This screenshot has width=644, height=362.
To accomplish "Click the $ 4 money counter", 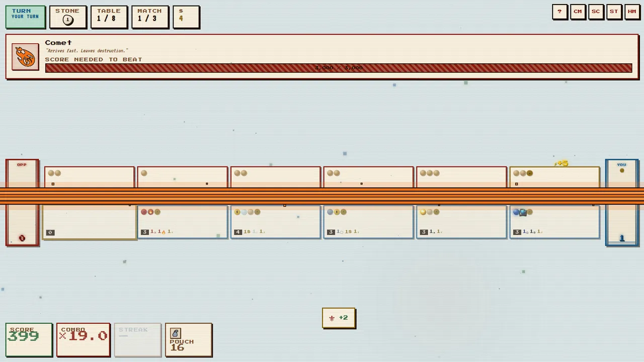I will pyautogui.click(x=186, y=17).
